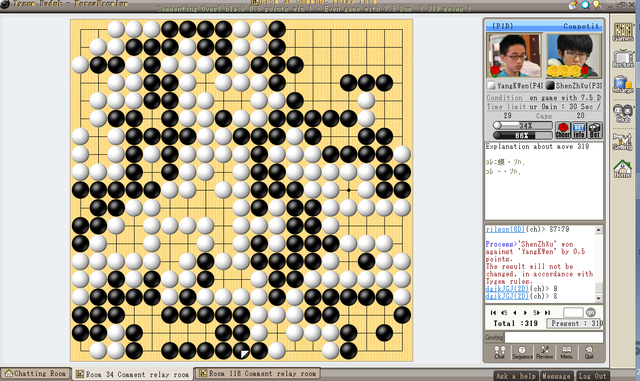Switch to the Room 116 Comment relay room tab
Image resolution: width=640 pixels, height=381 pixels.
click(x=258, y=373)
